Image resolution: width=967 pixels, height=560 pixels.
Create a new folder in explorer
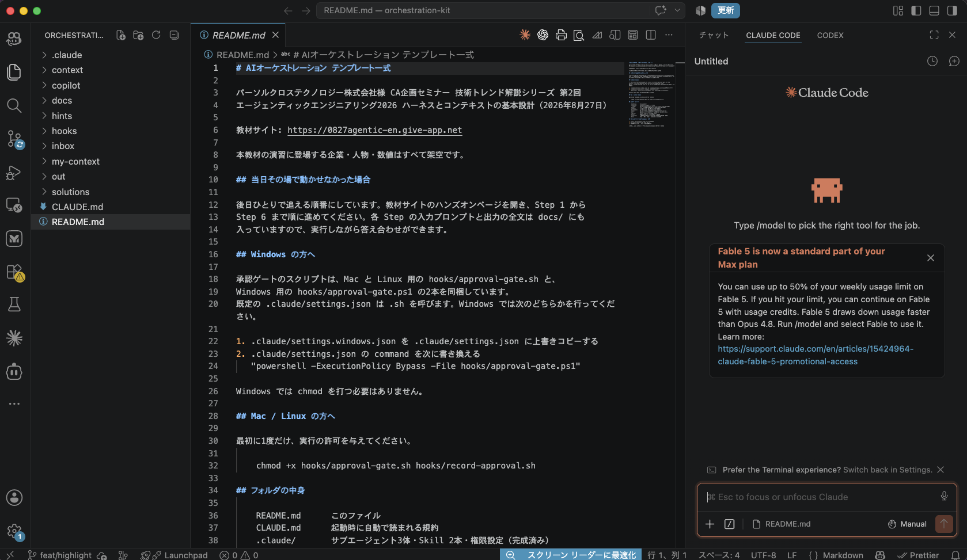(x=138, y=35)
